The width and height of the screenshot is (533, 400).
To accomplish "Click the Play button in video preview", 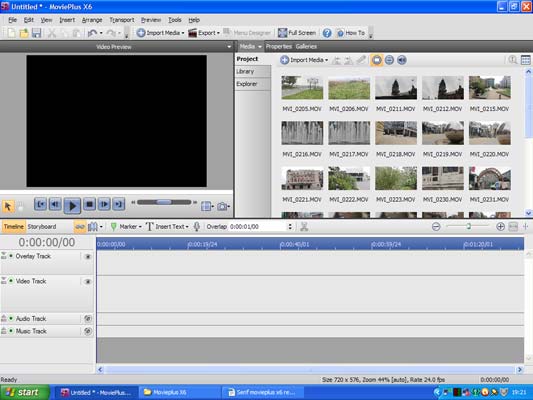I will [x=72, y=205].
